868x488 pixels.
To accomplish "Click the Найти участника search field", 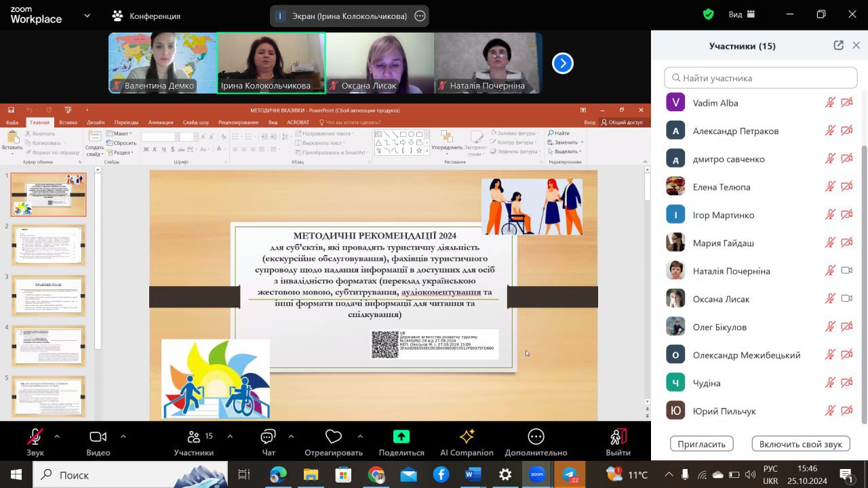I will click(x=760, y=78).
